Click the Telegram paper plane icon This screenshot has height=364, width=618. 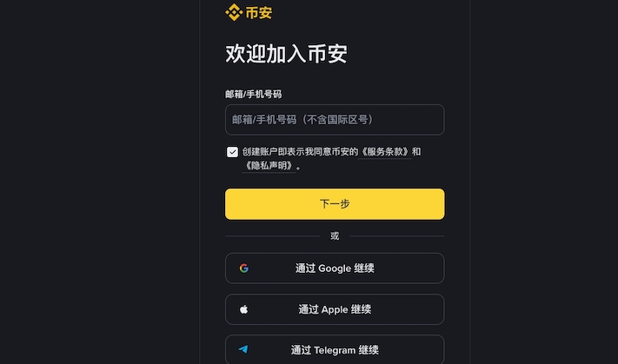click(x=244, y=350)
